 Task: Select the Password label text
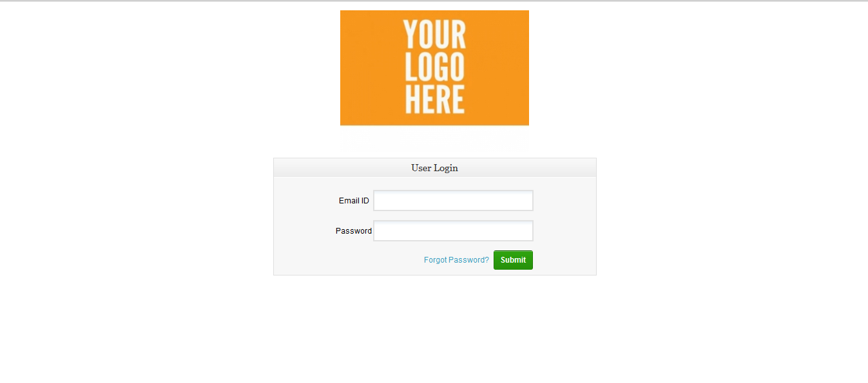[353, 231]
